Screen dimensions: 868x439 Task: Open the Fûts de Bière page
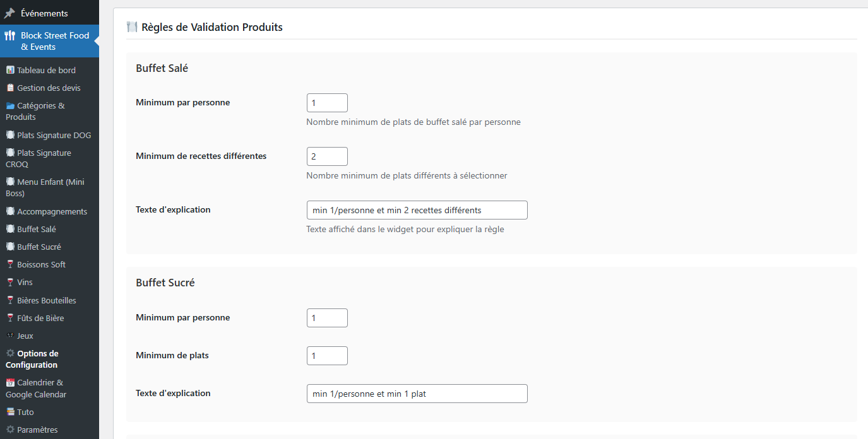[40, 319]
